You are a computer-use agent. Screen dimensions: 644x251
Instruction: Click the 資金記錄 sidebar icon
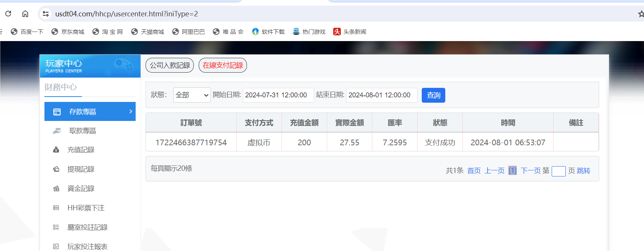(56, 189)
